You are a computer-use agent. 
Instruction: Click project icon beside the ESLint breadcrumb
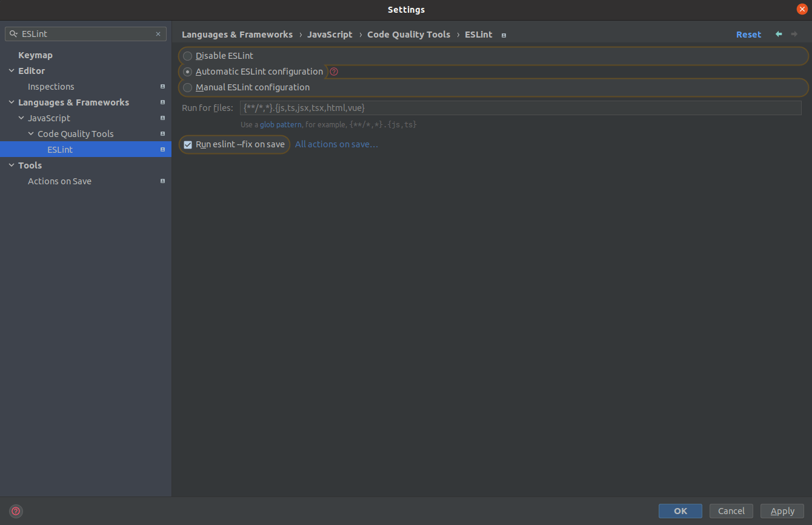click(504, 35)
